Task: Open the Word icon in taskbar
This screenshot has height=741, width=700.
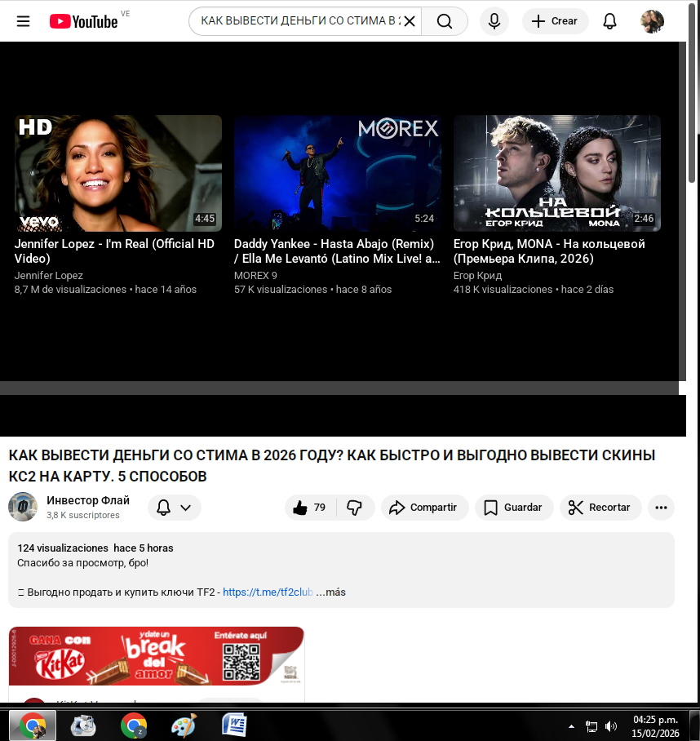Action: (234, 725)
